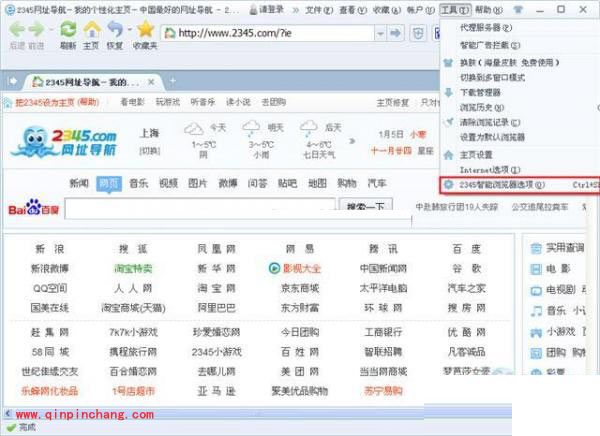The height and width of the screenshot is (436, 600).
Task: Open the 帐户(U) menu
Action: pos(421,10)
